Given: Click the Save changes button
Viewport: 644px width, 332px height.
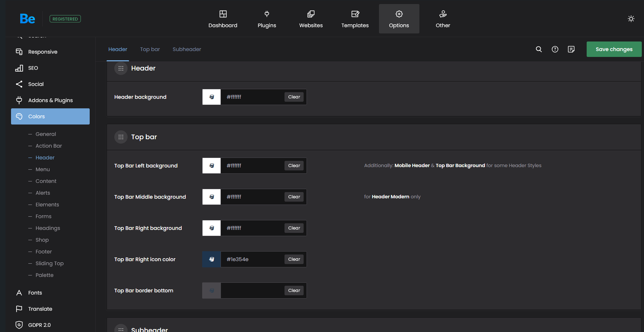Looking at the screenshot, I should coord(614,49).
